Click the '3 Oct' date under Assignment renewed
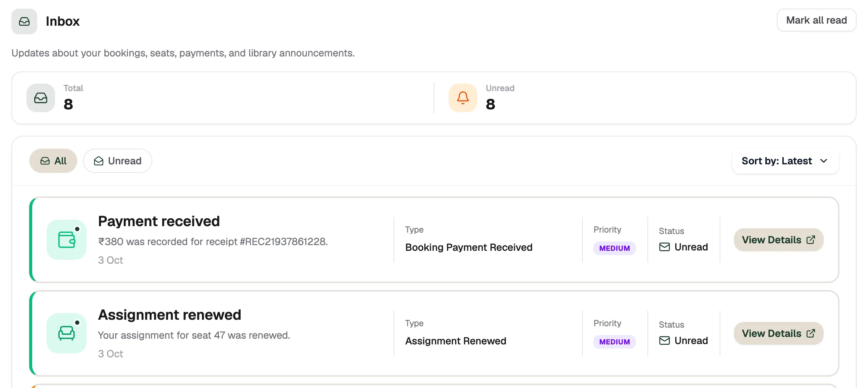Screen dimensions: 868x388 110,354
